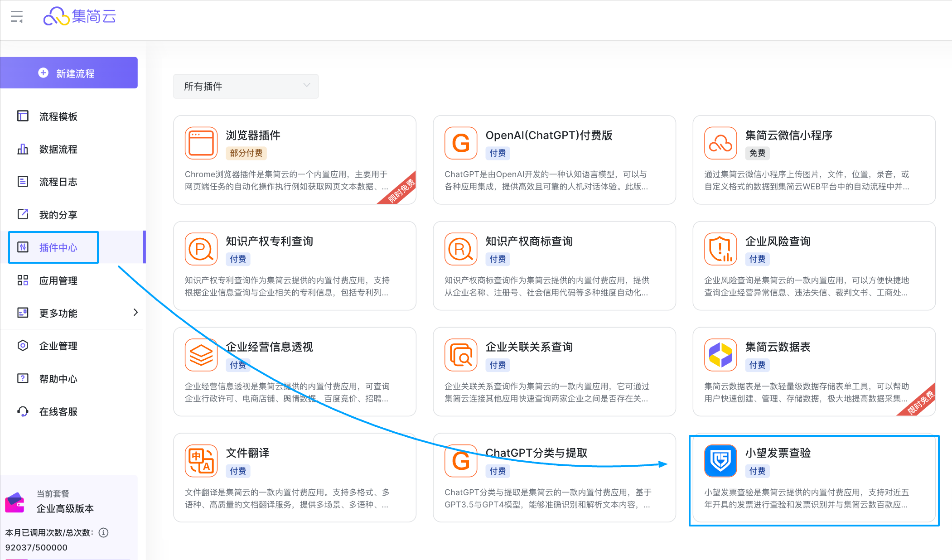Expand 更多功能 submenu chevron

click(x=135, y=312)
